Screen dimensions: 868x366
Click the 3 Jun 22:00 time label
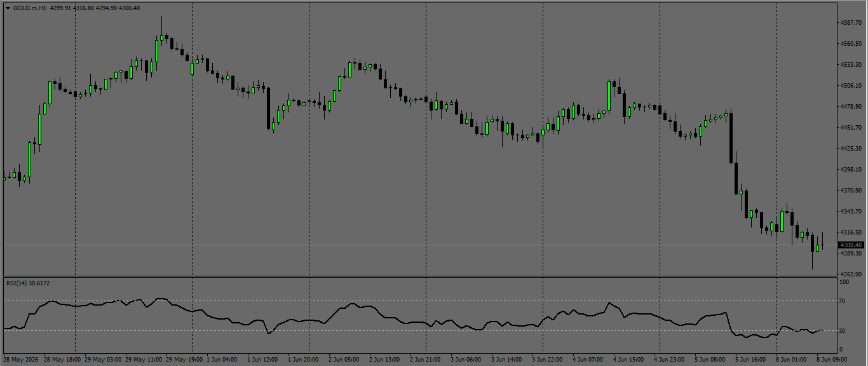pyautogui.click(x=547, y=360)
